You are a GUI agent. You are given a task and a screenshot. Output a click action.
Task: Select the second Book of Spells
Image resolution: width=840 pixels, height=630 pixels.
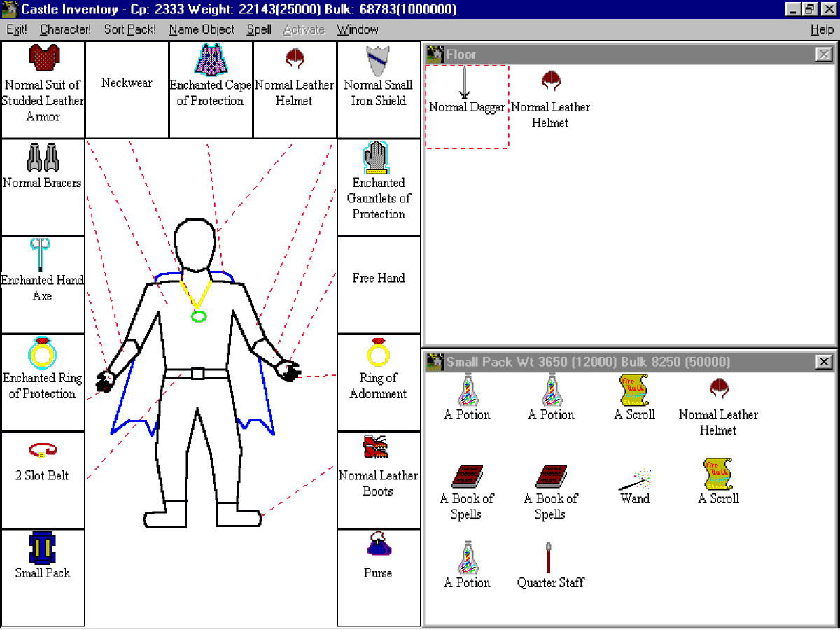551,476
